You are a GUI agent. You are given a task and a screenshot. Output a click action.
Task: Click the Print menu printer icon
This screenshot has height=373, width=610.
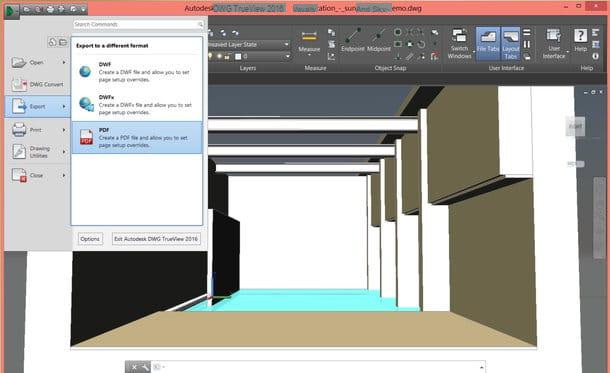coord(19,130)
